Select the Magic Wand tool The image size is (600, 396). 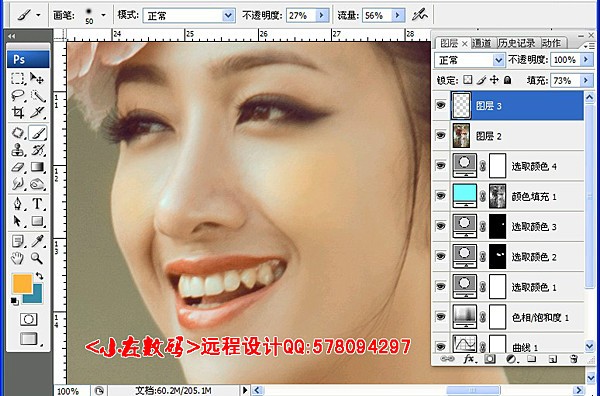point(37,95)
